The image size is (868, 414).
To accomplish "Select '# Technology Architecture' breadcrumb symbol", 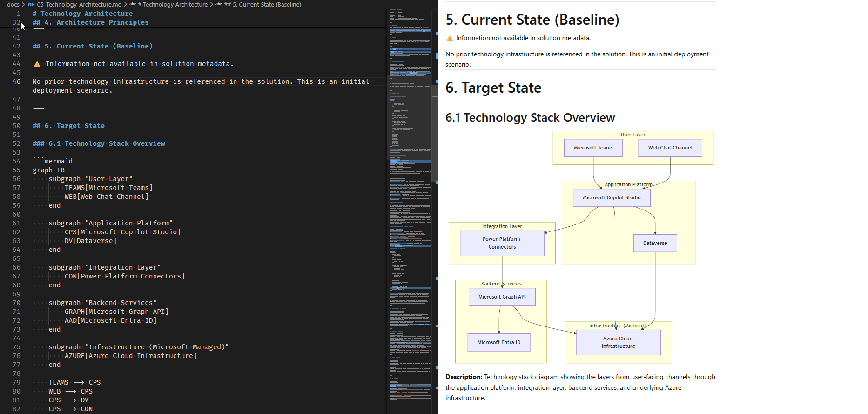I will tap(173, 4).
